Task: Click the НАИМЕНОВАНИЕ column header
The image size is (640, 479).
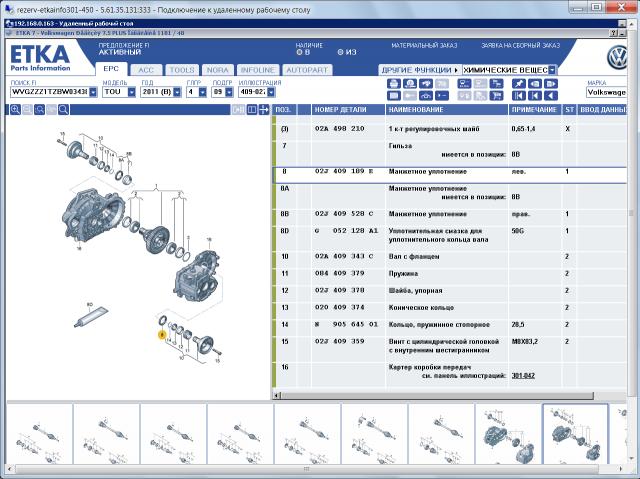Action: [x=447, y=109]
